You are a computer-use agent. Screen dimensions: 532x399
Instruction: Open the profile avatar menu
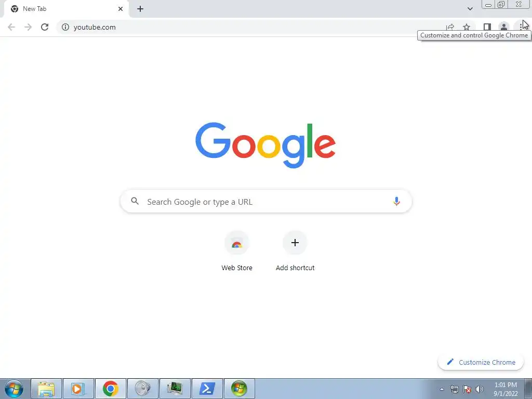(x=504, y=27)
